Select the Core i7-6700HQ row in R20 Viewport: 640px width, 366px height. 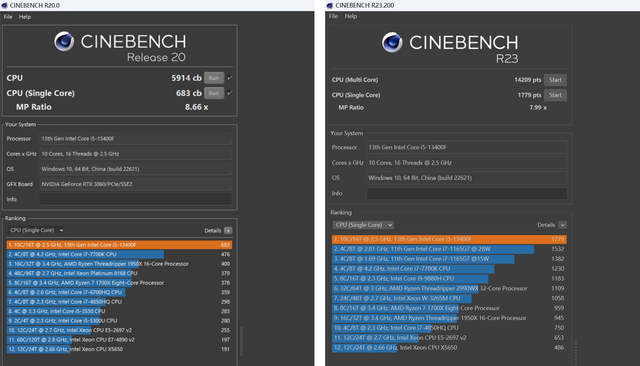click(119, 292)
